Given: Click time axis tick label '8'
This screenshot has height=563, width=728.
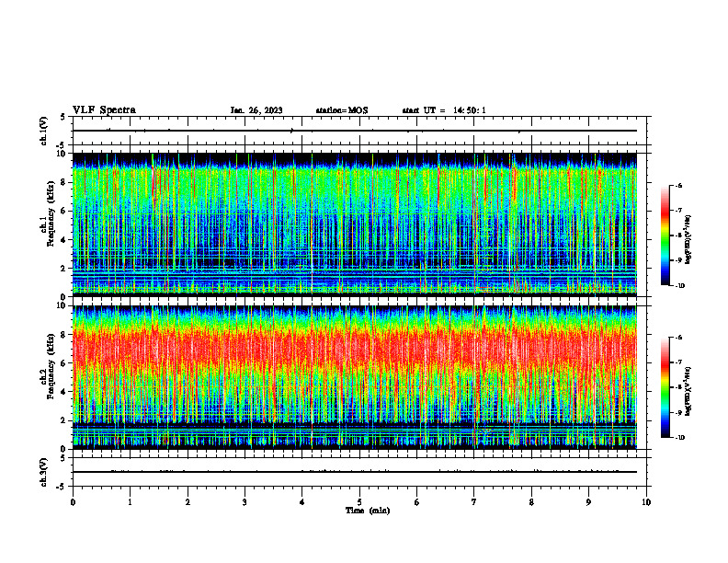Looking at the screenshot, I should pos(531,502).
